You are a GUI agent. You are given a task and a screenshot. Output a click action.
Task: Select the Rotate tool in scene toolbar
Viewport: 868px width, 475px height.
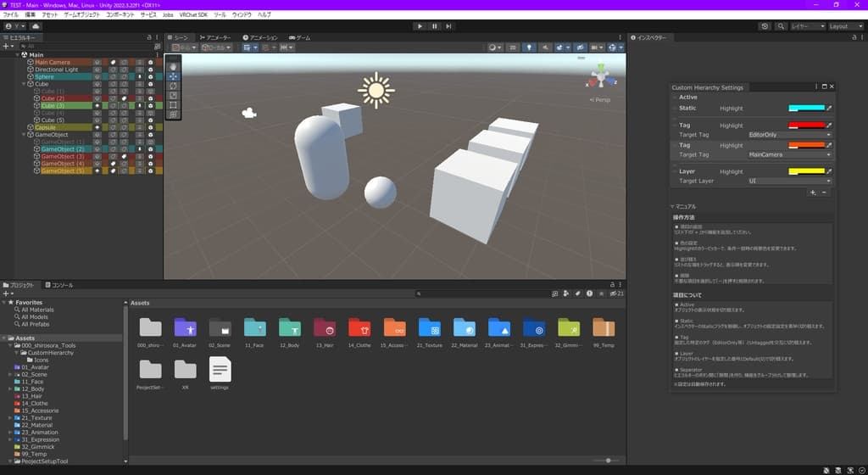click(173, 86)
